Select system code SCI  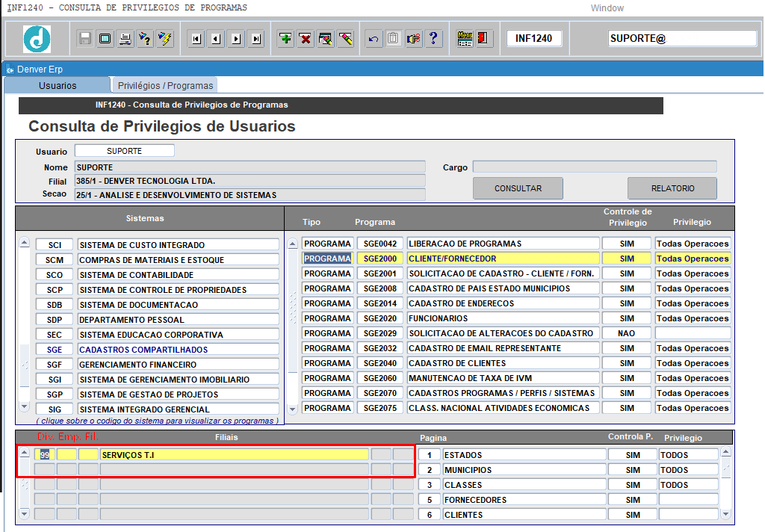click(55, 245)
